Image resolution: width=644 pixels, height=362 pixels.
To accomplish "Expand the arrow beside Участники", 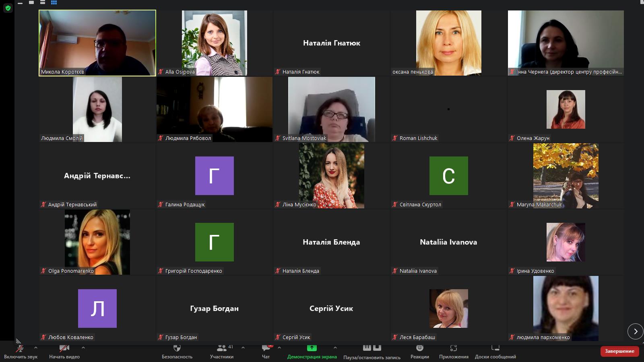I will point(243,348).
